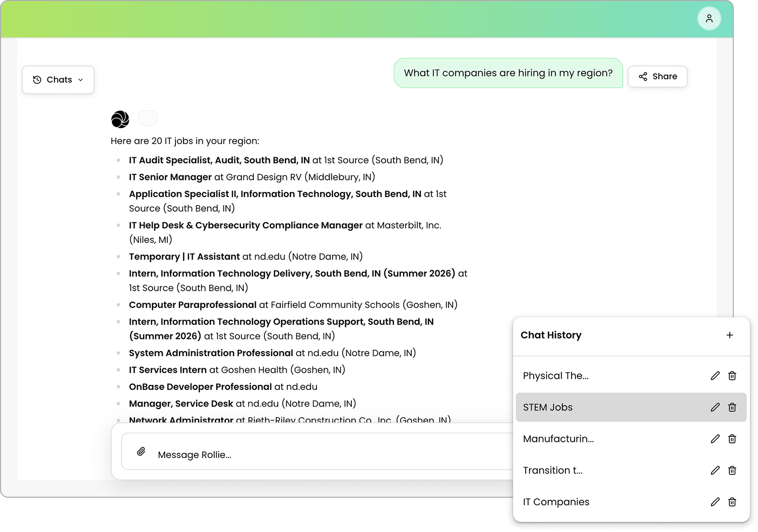Screen dimensions: 758x532
Task: Open the user profile avatar top right
Action: pos(710,18)
